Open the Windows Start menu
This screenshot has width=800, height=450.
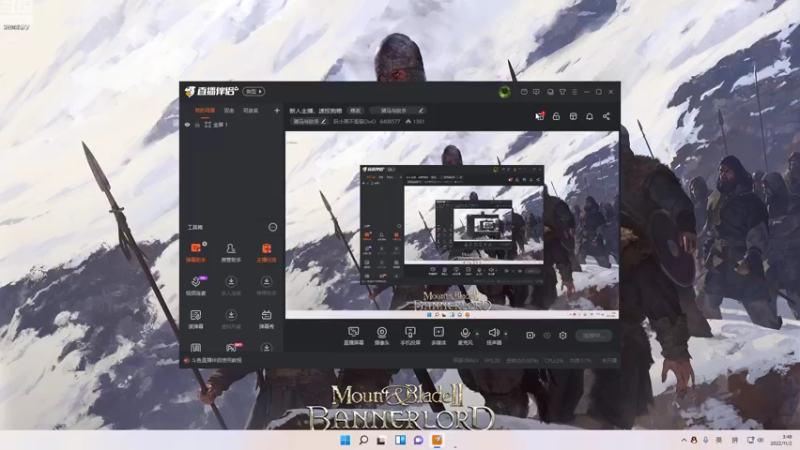coord(345,440)
